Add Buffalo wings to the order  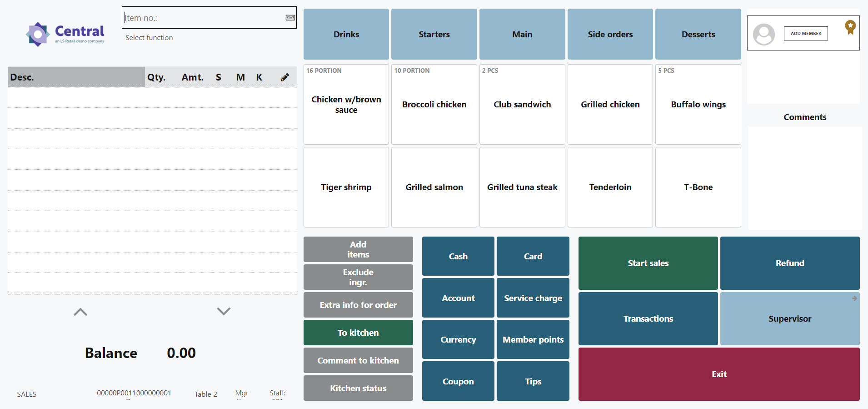[x=698, y=105]
